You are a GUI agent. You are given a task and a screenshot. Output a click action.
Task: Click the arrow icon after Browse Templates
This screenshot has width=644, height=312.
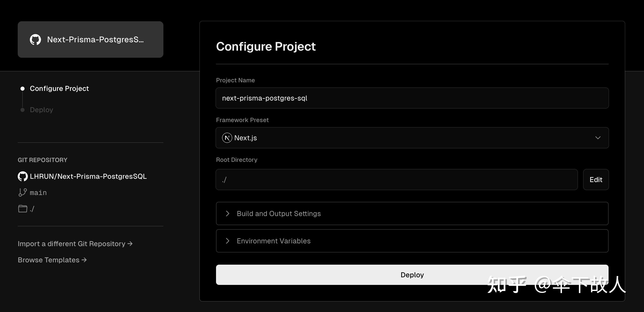pos(84,260)
